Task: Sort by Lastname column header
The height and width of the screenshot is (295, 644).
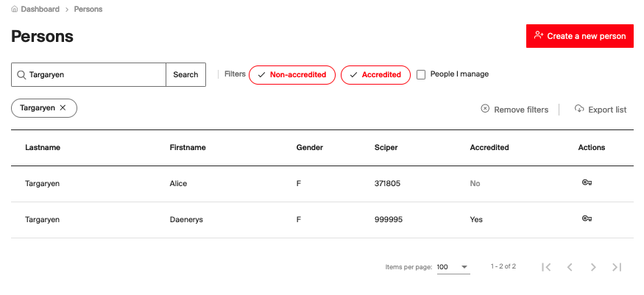Action: 43,147
